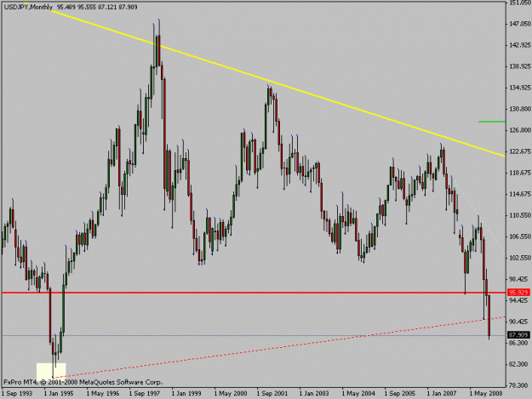Pick the 114.675 price axis label
Screen dimensions: 532x399
519,194
